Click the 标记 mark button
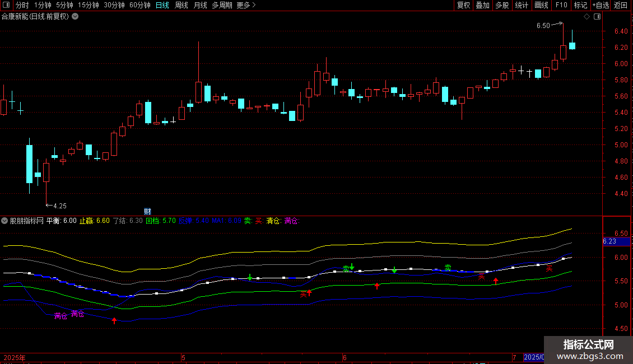The image size is (633, 364). click(580, 5)
